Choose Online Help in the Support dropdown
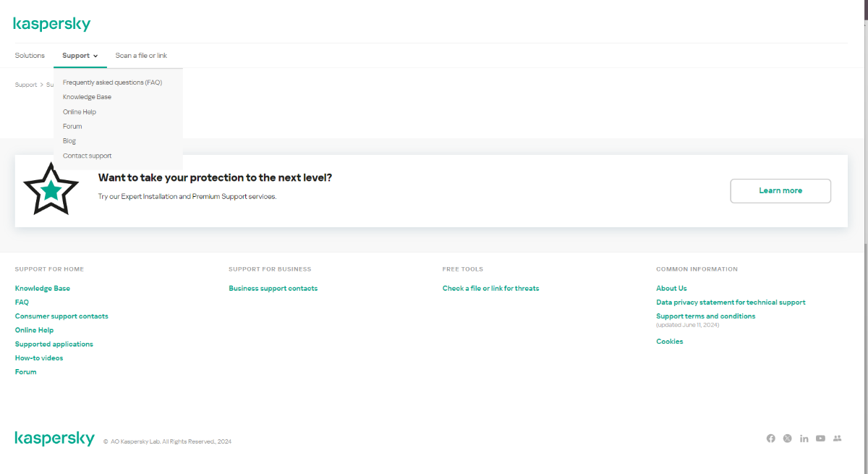 tap(79, 112)
